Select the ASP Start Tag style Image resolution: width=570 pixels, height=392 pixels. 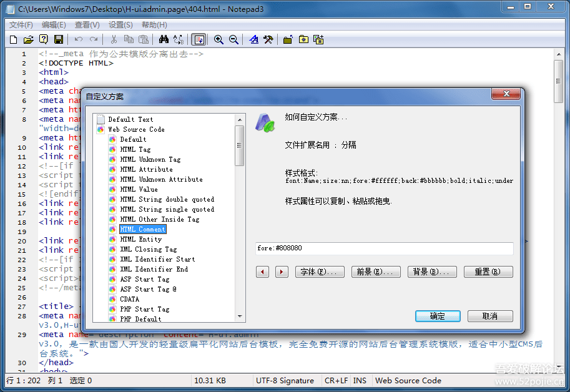(145, 279)
